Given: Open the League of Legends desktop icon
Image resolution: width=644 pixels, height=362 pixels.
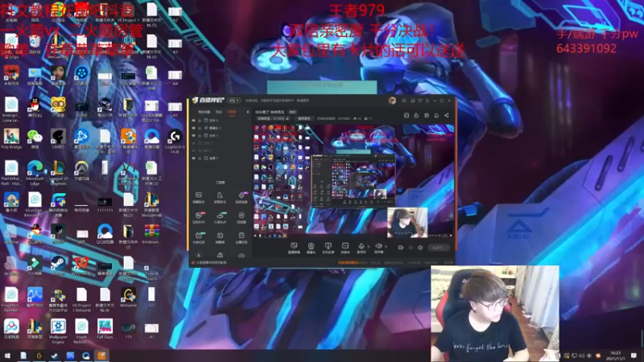Looking at the screenshot, I should point(58,172).
